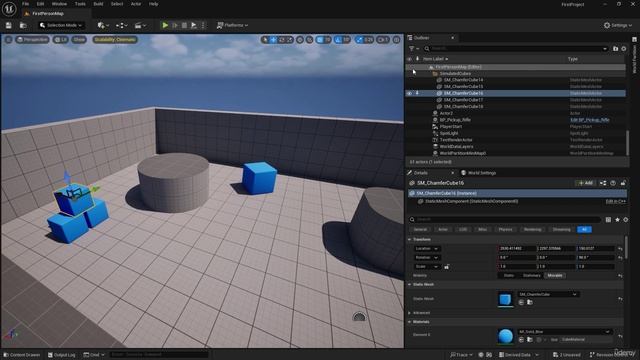This screenshot has height=360, width=640.
Task: Open the Outliner settings gear
Action: [624, 49]
